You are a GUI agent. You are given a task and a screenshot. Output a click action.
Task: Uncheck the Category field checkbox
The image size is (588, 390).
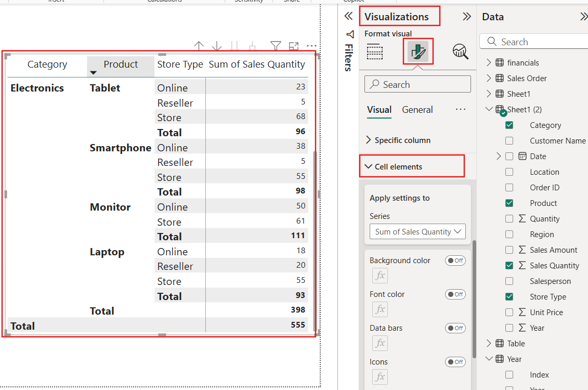[509, 125]
